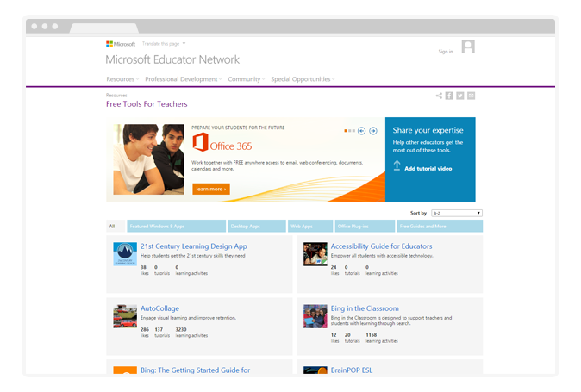Screen dimensions: 581x392
Task: Click the upload arrow icon for tutorial video
Action: coord(397,165)
